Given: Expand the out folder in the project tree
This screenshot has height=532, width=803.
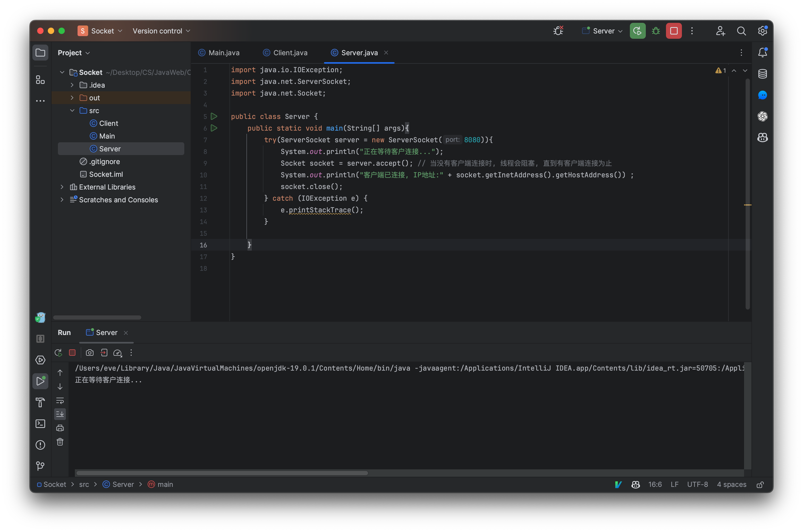Looking at the screenshot, I should (72, 98).
